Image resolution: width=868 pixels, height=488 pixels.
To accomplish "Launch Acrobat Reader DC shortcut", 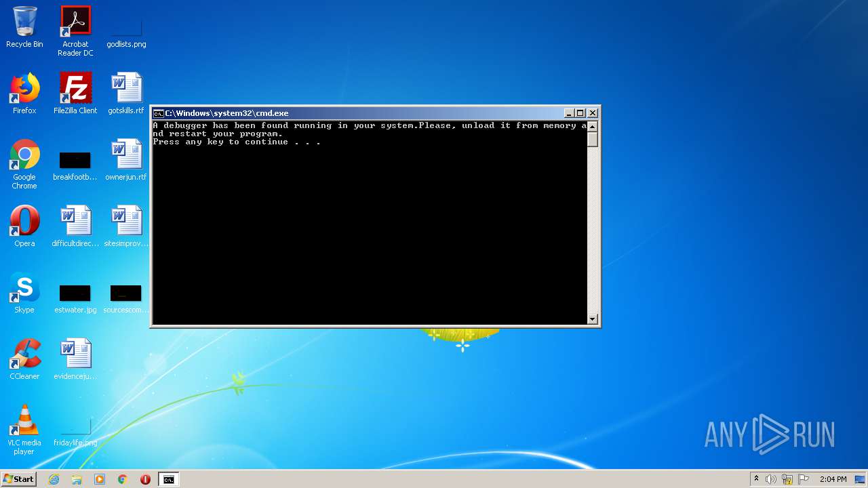I will tap(75, 31).
